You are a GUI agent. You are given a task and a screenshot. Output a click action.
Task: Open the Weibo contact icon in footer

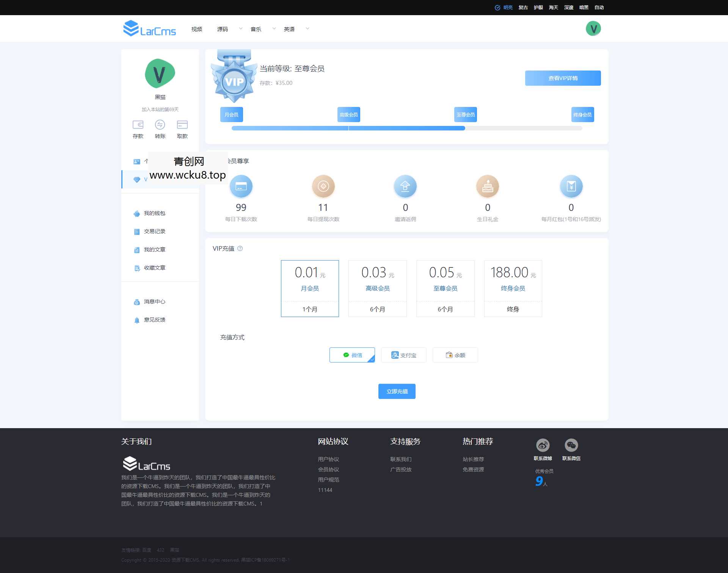543,445
